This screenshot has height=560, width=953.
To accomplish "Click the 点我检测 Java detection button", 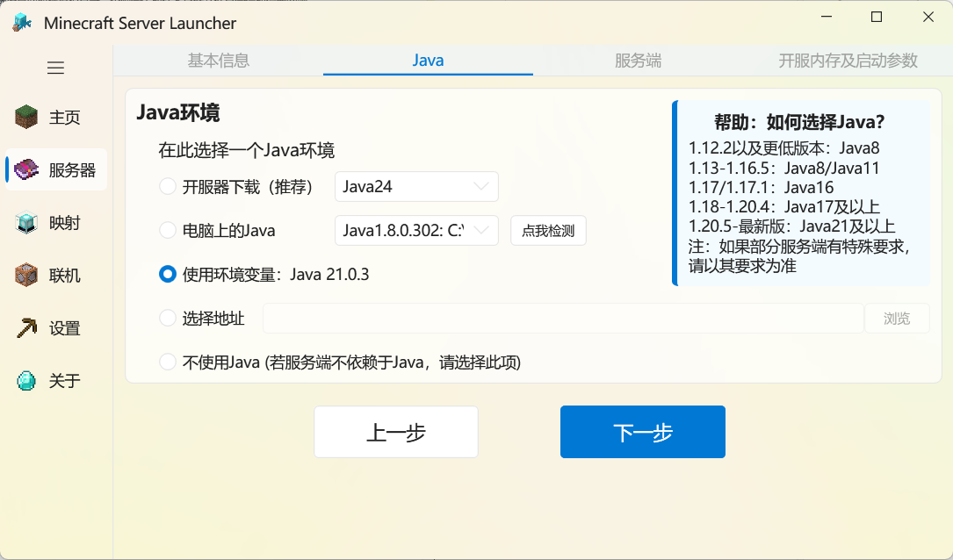I will coord(548,230).
